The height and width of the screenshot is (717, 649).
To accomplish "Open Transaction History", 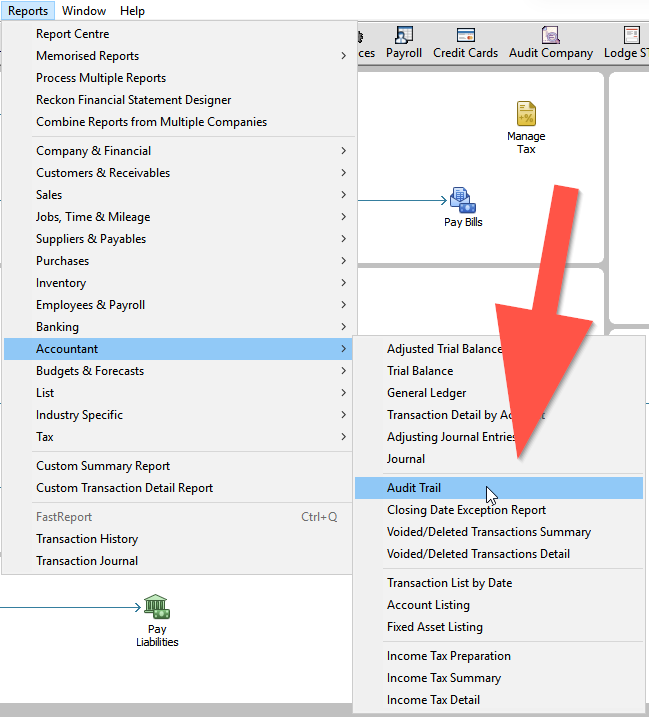I will pyautogui.click(x=178, y=539).
